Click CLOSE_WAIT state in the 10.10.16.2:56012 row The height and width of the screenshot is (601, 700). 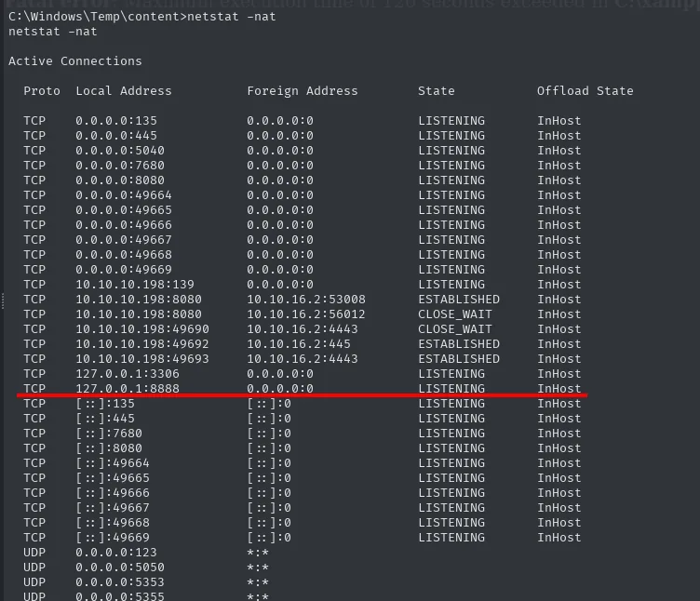click(x=455, y=314)
